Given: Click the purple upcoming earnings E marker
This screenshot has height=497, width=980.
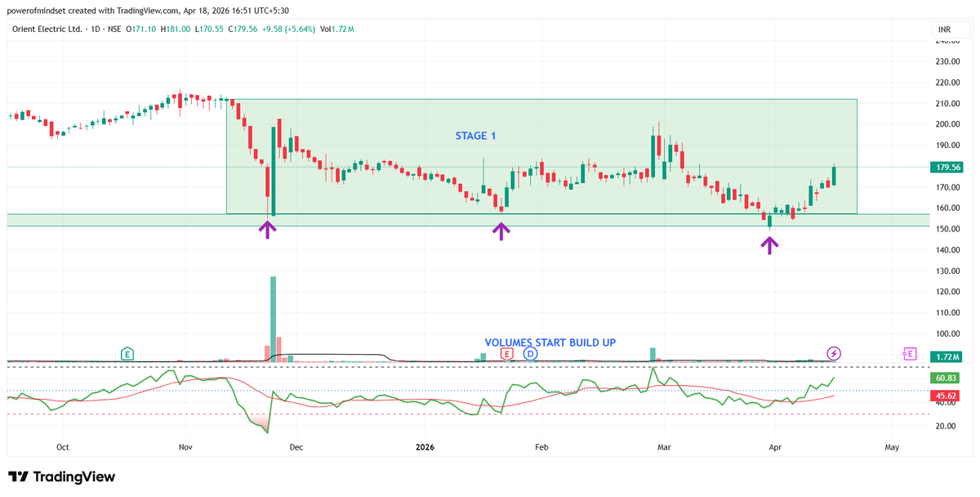Looking at the screenshot, I should coord(910,354).
